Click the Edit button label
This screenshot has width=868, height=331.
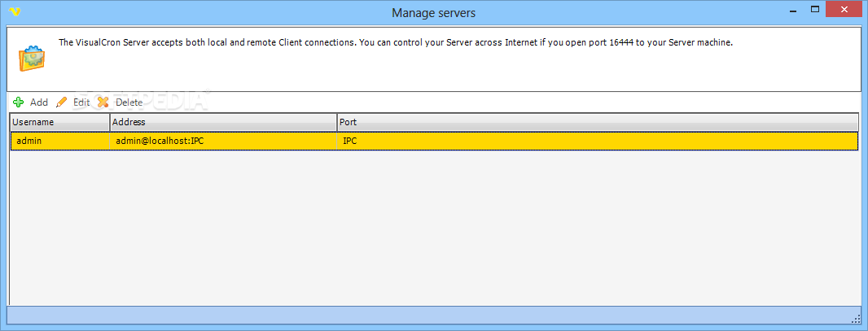click(81, 102)
